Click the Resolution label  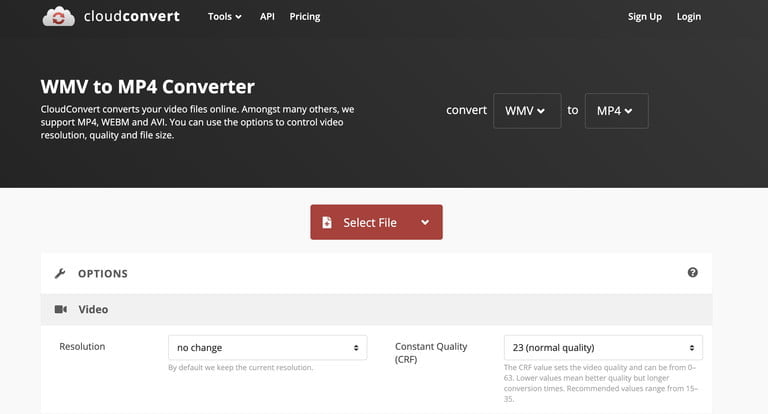(82, 346)
